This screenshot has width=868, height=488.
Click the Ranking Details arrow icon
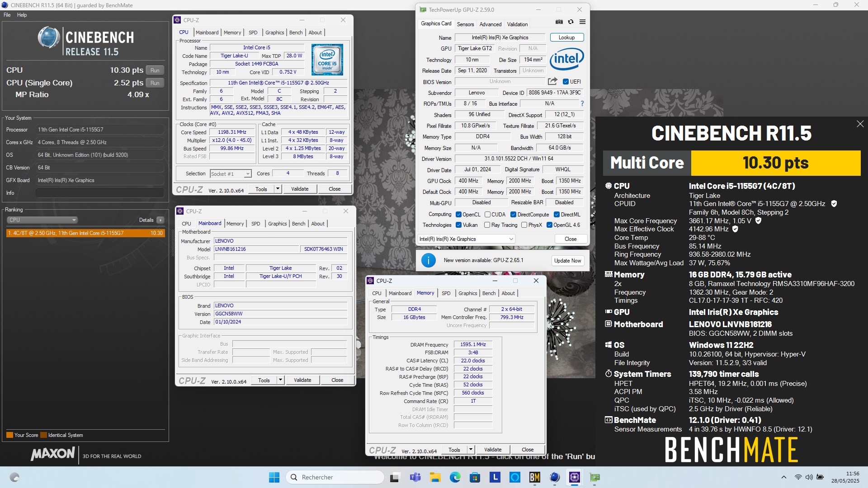(x=160, y=220)
